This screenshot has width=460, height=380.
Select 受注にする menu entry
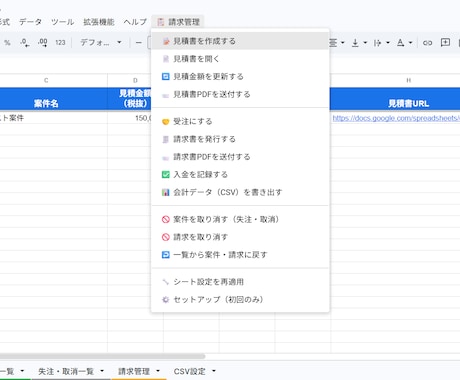coord(240,121)
